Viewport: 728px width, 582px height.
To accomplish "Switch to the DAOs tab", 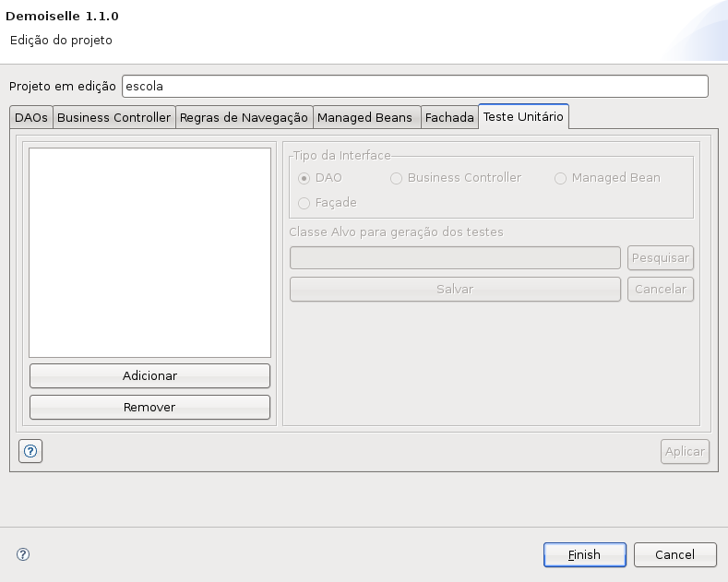I will (x=31, y=117).
